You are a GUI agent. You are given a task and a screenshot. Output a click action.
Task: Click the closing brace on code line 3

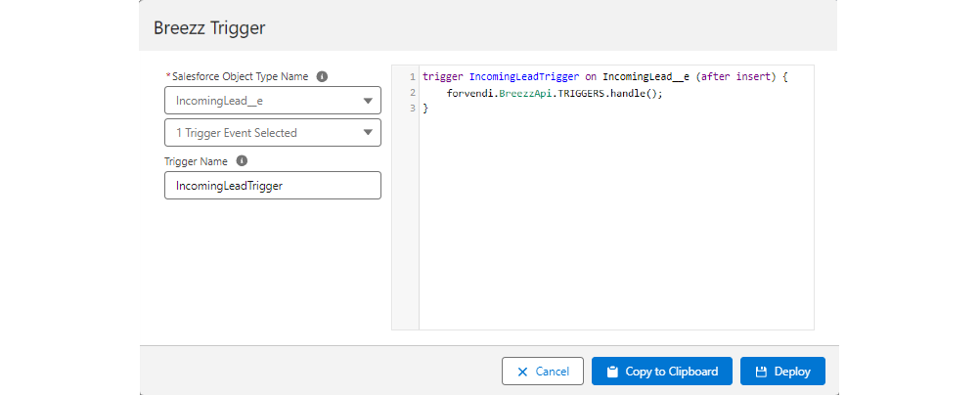click(425, 108)
